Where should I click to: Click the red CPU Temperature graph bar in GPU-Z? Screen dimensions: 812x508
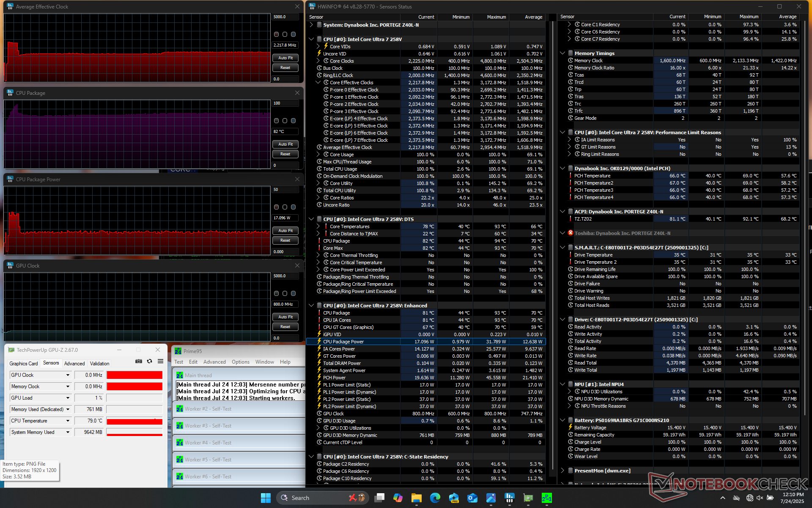[134, 421]
